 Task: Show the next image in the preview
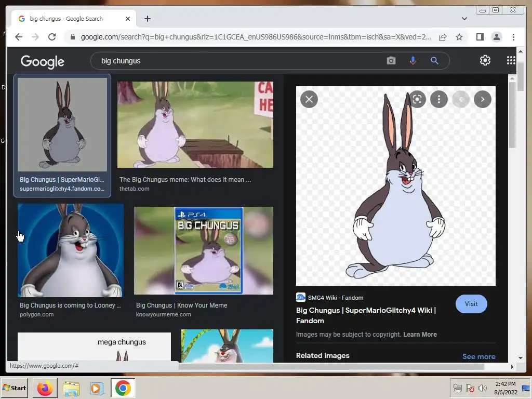coord(483,99)
